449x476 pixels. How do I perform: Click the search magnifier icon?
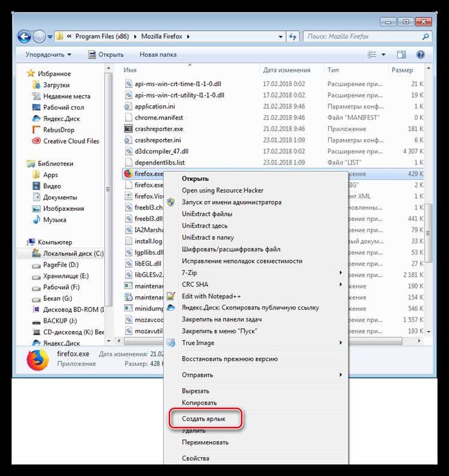(x=426, y=37)
